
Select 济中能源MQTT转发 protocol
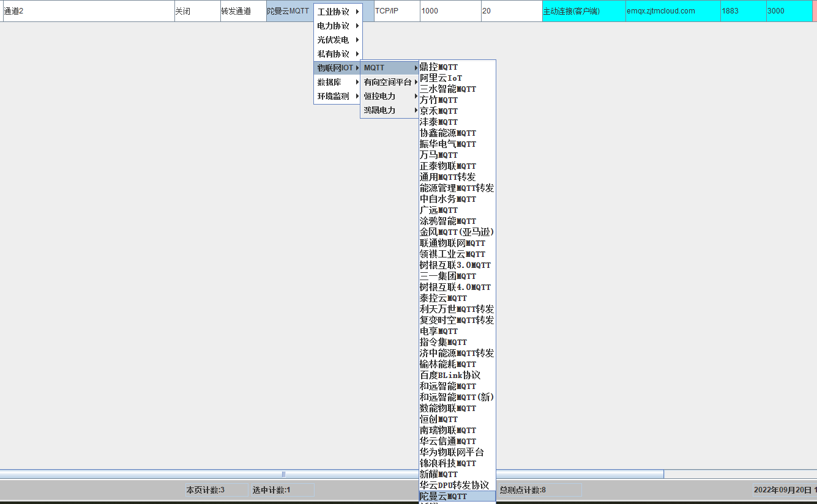coord(457,354)
